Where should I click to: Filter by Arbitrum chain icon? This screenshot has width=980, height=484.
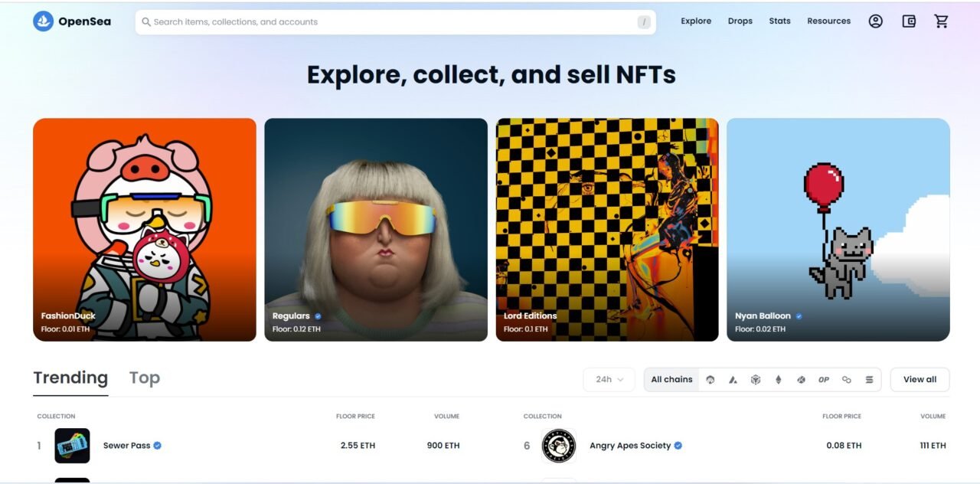710,380
